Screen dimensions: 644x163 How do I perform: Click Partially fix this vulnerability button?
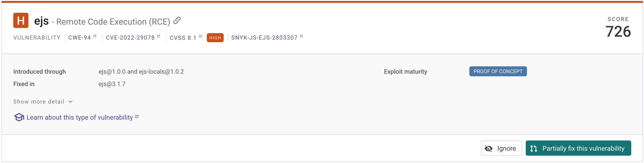578,148
